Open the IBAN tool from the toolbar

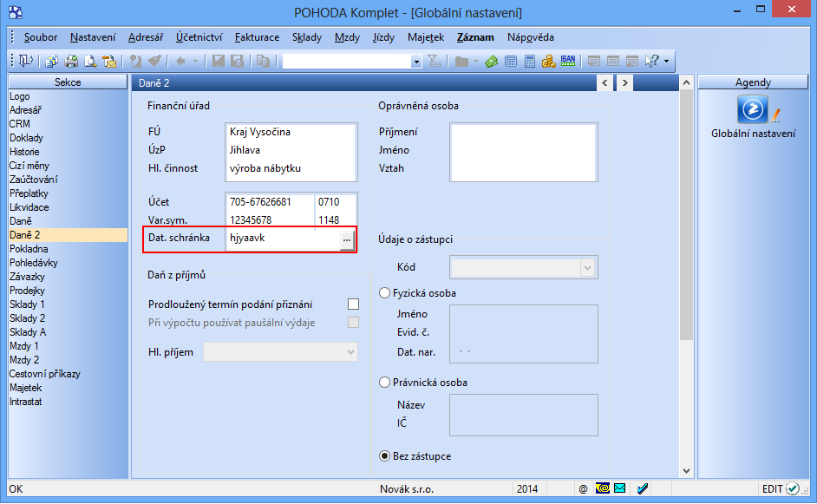[x=568, y=62]
